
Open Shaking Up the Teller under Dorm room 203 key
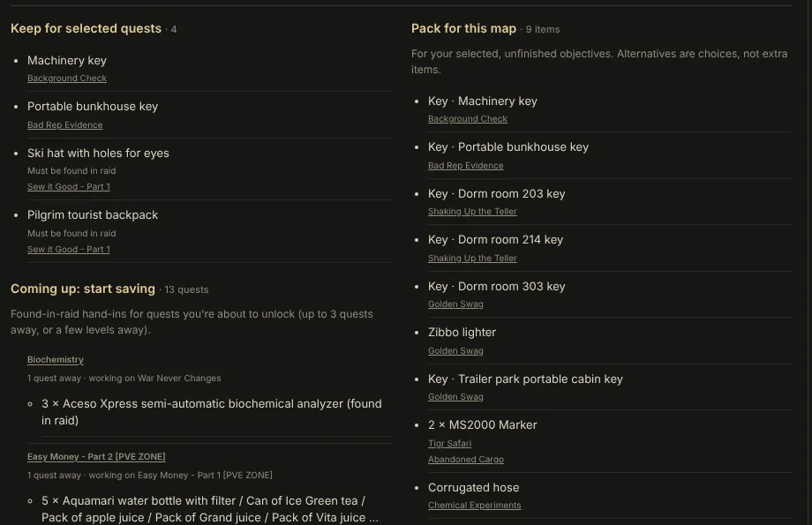click(x=472, y=211)
